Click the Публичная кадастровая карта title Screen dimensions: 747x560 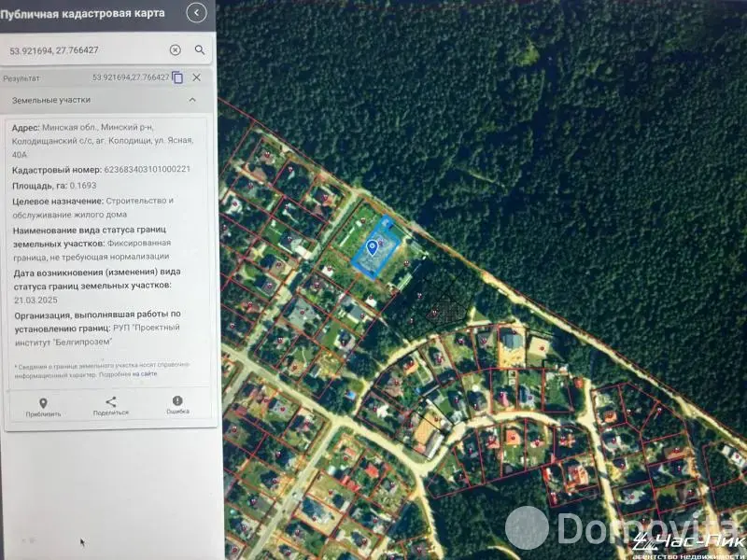(x=82, y=13)
